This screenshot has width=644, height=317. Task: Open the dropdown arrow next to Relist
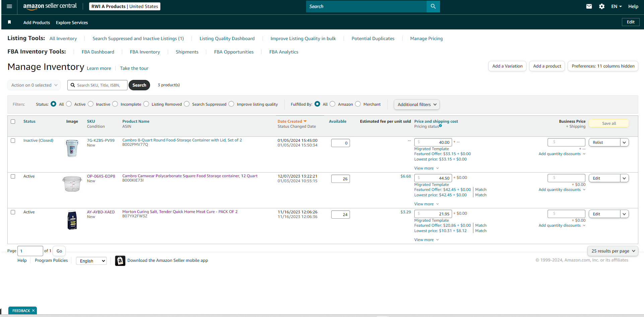(x=624, y=142)
